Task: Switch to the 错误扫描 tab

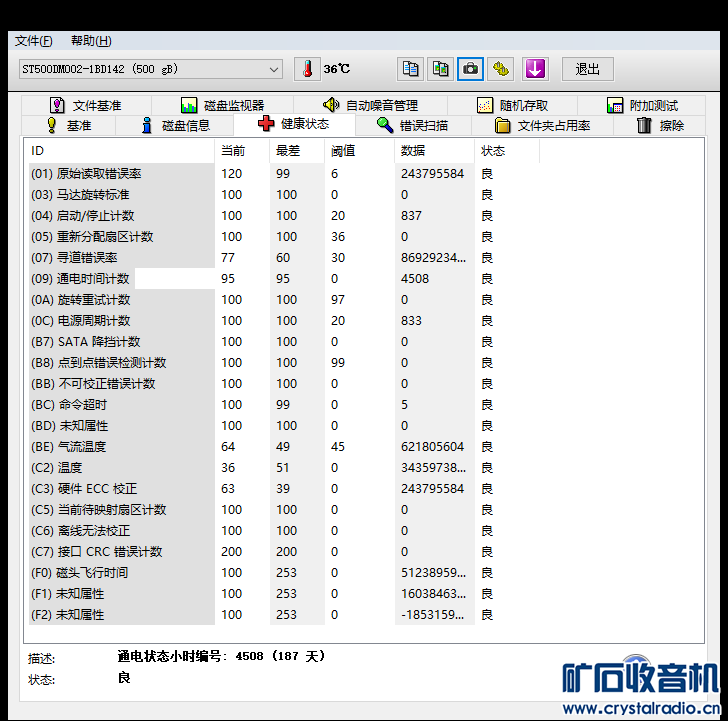Action: click(x=413, y=125)
